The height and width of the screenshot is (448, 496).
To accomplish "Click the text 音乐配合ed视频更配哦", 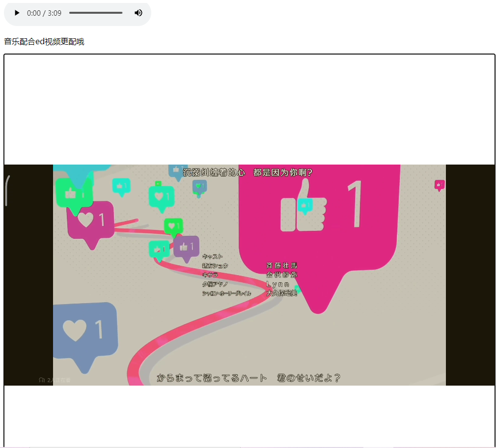I will pyautogui.click(x=44, y=42).
